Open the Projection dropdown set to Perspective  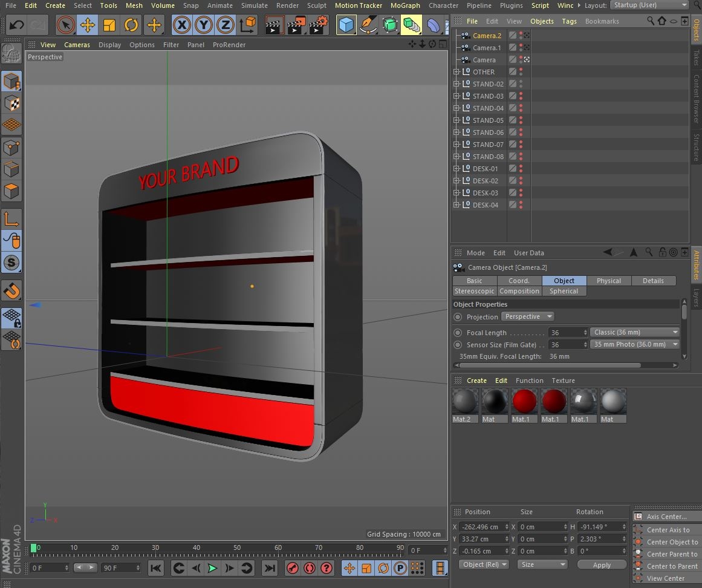(528, 317)
